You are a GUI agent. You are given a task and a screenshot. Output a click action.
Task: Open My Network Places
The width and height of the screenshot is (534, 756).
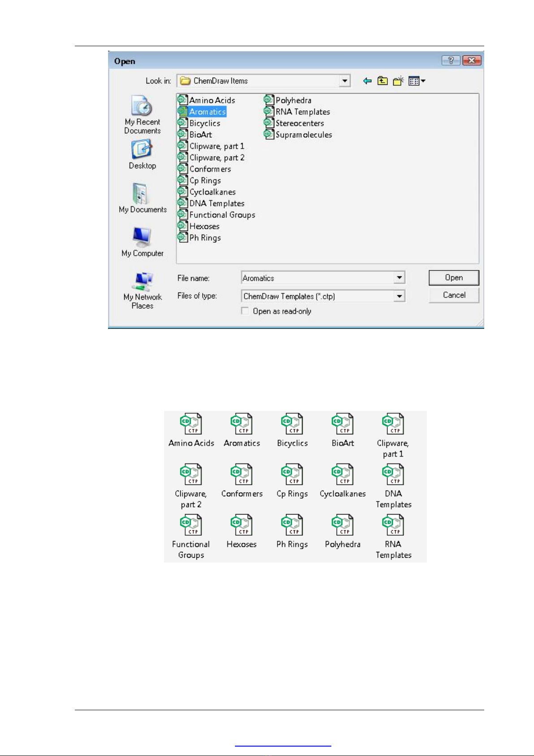point(142,290)
